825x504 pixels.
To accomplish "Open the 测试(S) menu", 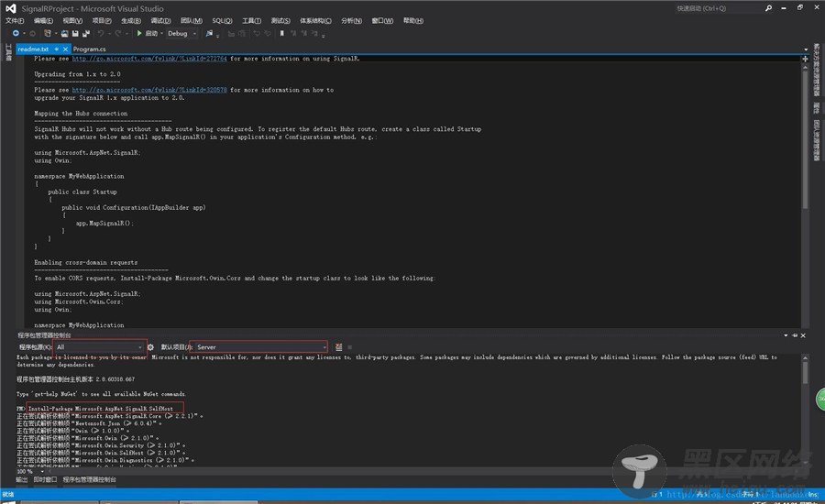I will pos(280,20).
